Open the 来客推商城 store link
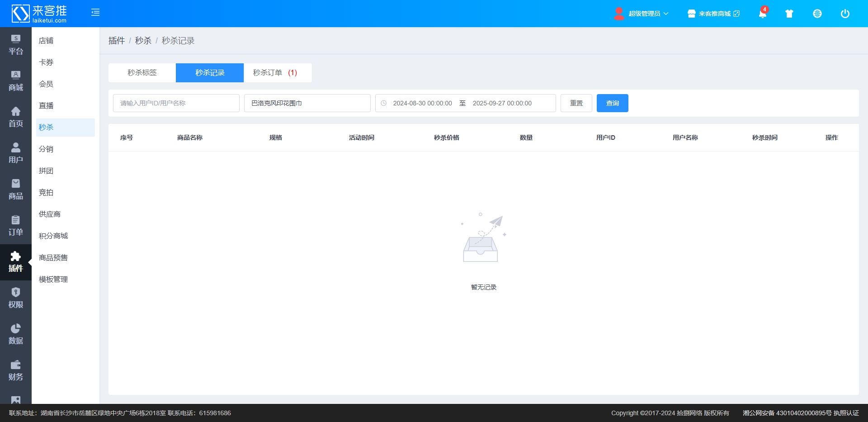Screen dimensions: 868x422 (x=714, y=14)
